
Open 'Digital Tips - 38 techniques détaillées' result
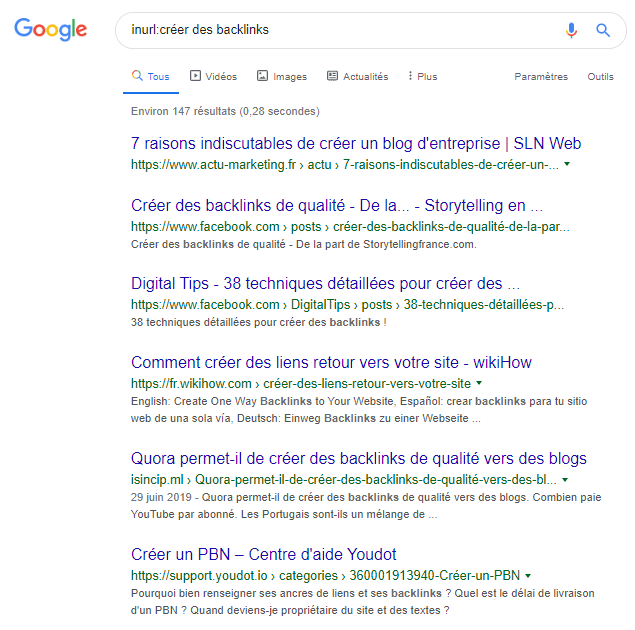click(x=325, y=284)
